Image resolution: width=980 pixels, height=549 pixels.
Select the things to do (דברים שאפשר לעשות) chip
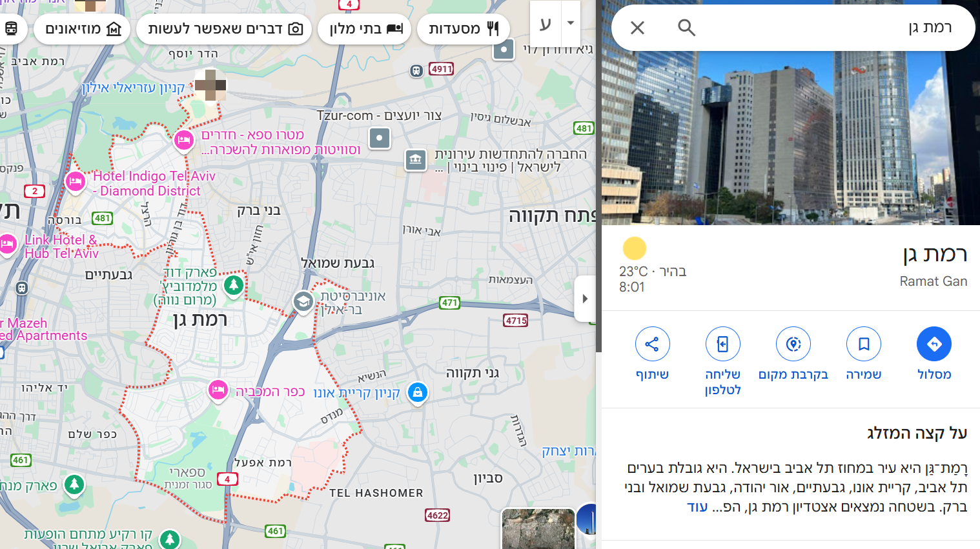point(224,28)
